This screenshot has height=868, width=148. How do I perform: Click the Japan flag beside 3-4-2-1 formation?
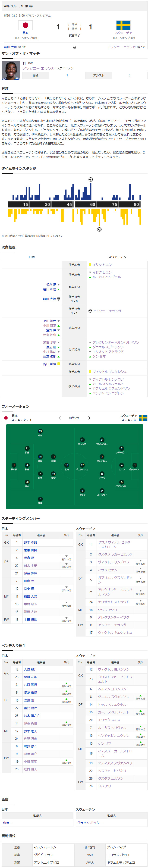tap(6, 418)
